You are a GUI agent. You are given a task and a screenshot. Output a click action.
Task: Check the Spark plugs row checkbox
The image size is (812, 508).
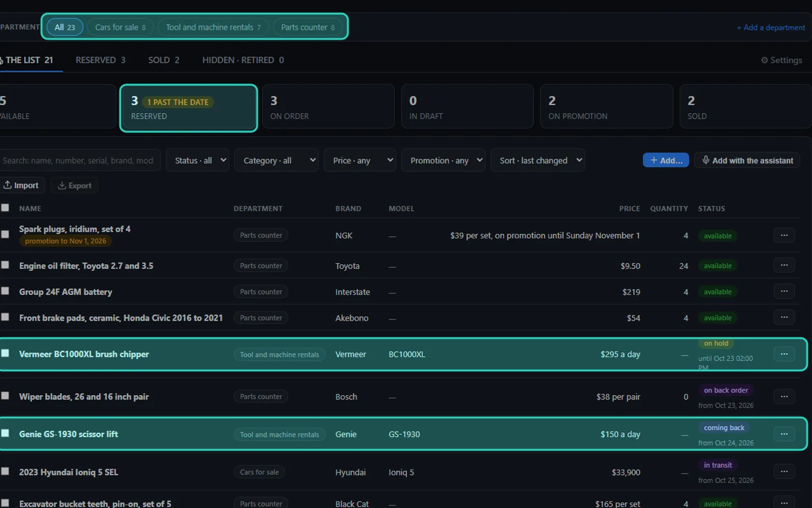5,234
